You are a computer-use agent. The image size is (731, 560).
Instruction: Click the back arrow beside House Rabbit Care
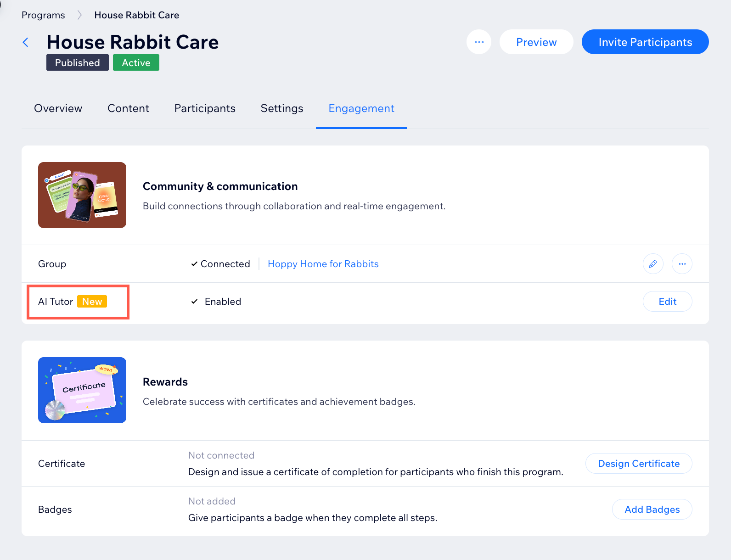pos(26,42)
